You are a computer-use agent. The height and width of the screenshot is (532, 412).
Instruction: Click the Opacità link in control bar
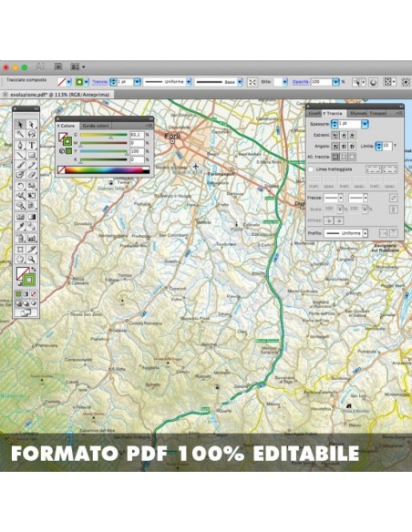point(301,82)
